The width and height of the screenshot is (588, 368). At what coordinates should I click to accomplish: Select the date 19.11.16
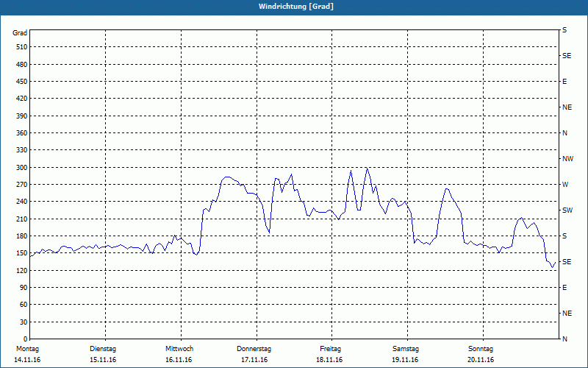[x=405, y=360]
